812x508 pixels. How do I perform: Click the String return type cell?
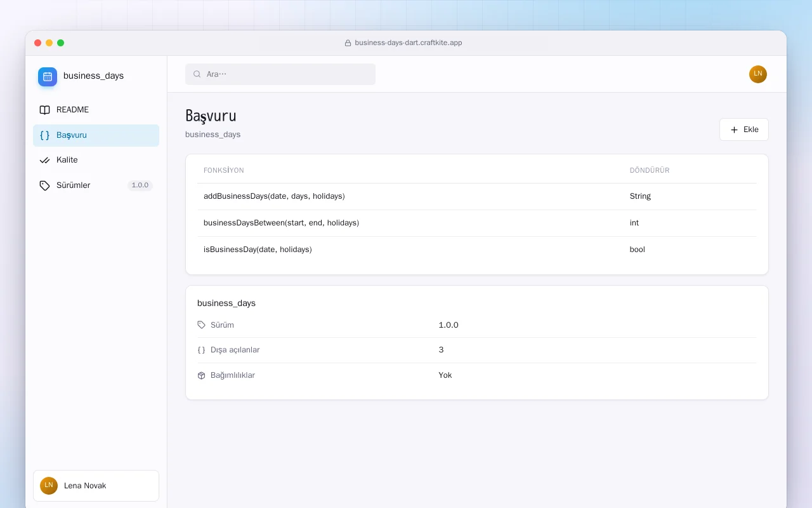coord(640,196)
